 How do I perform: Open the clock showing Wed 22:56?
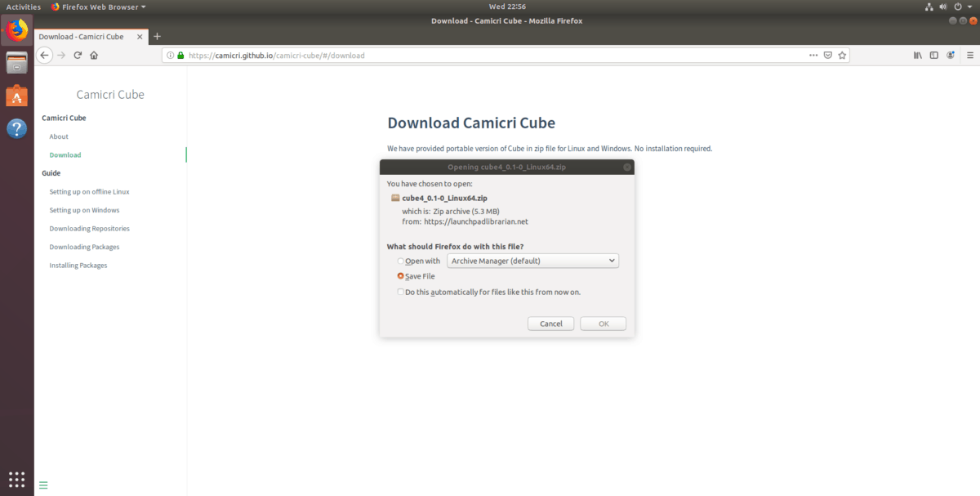click(x=507, y=7)
